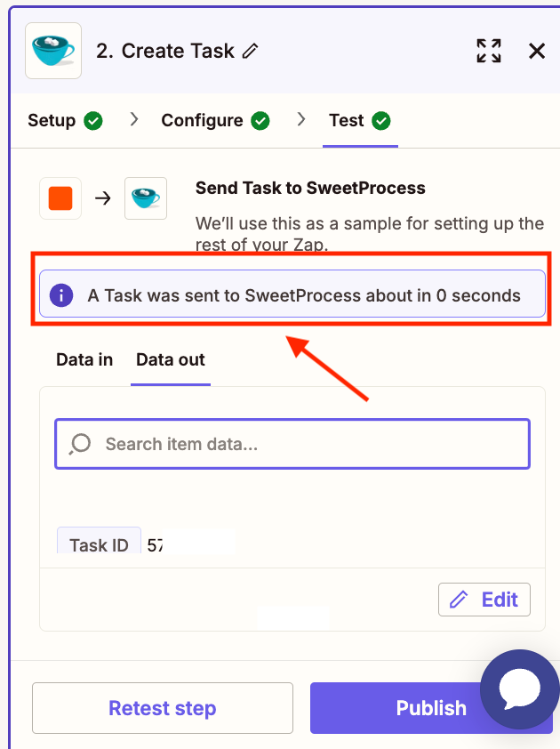Click the pencil icon to rename the step
This screenshot has width=560, height=749.
pos(251,52)
